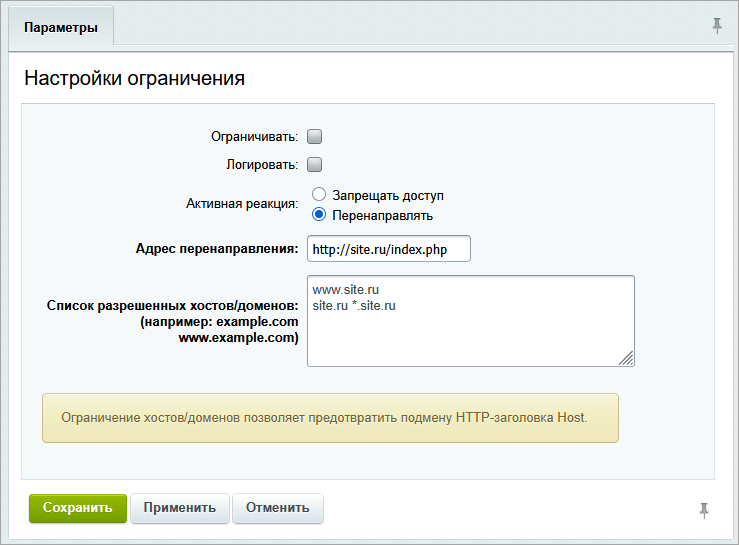Viewport: 739px width, 545px height.
Task: Click the Логировать label text
Action: click(262, 165)
